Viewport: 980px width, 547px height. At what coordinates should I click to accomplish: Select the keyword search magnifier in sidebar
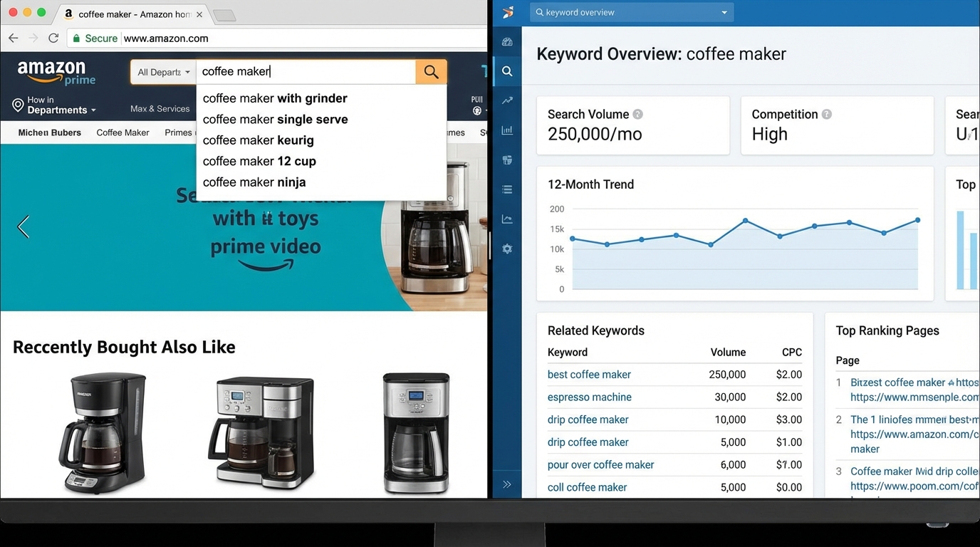pos(506,71)
